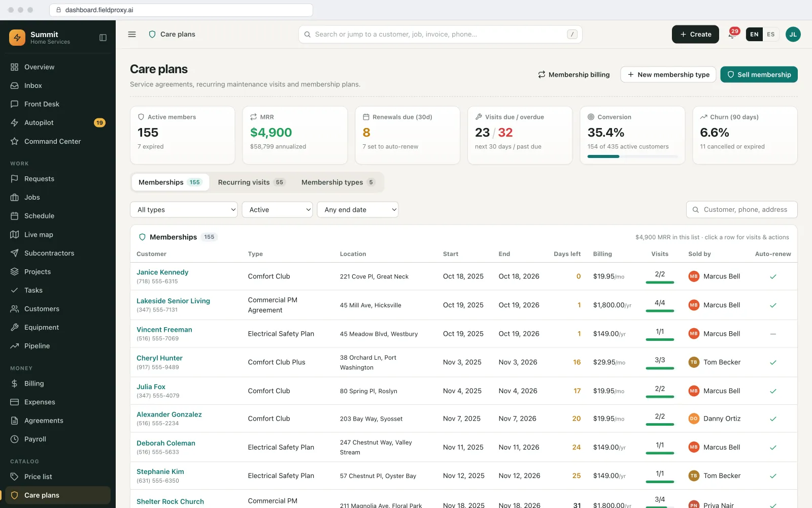The width and height of the screenshot is (812, 508).
Task: Open Autopilot in sidebar
Action: click(58, 123)
